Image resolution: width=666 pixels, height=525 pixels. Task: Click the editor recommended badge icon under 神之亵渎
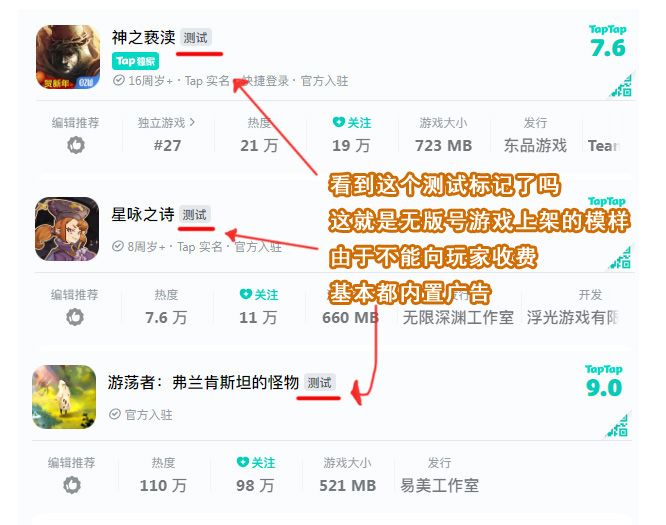(x=76, y=145)
